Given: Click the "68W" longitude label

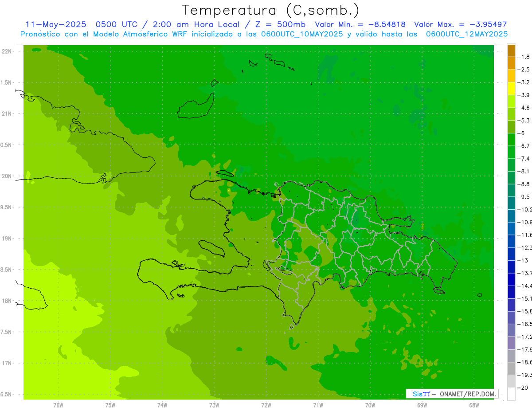Looking at the screenshot, I should tap(474, 405).
